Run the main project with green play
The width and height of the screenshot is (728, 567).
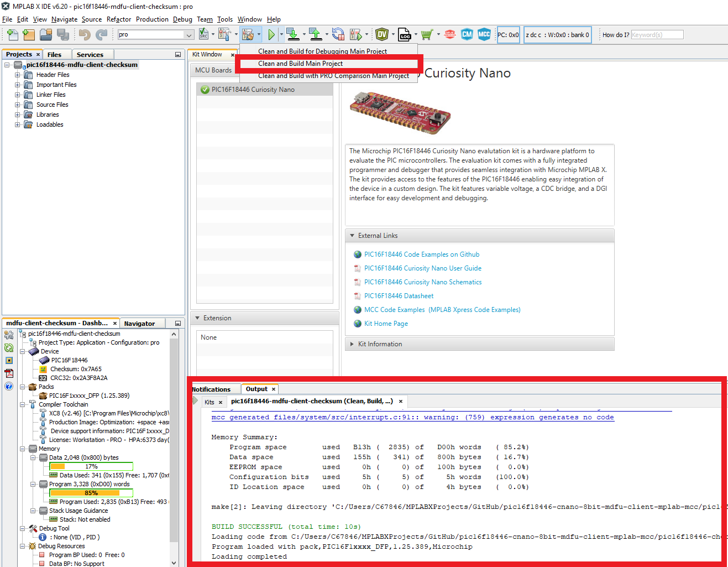click(x=271, y=34)
